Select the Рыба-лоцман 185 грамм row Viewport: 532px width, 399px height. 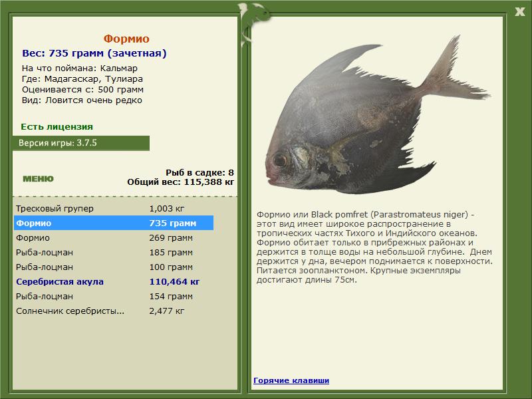point(114,252)
